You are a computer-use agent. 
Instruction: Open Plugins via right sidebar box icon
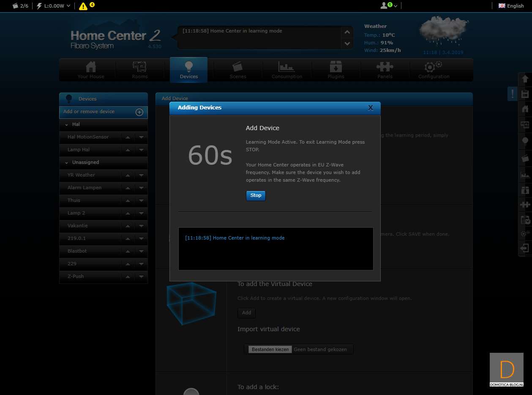click(525, 190)
